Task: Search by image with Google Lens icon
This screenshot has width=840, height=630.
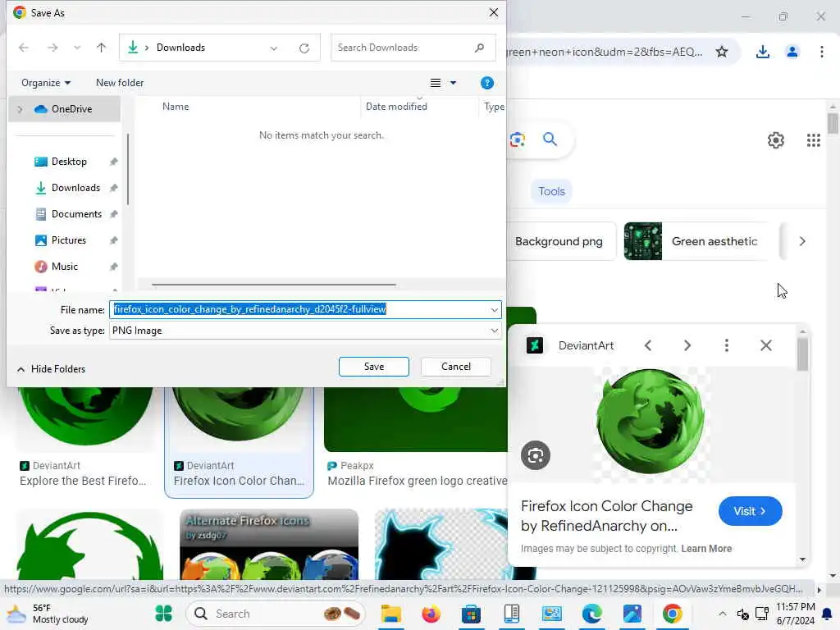Action: coord(517,139)
